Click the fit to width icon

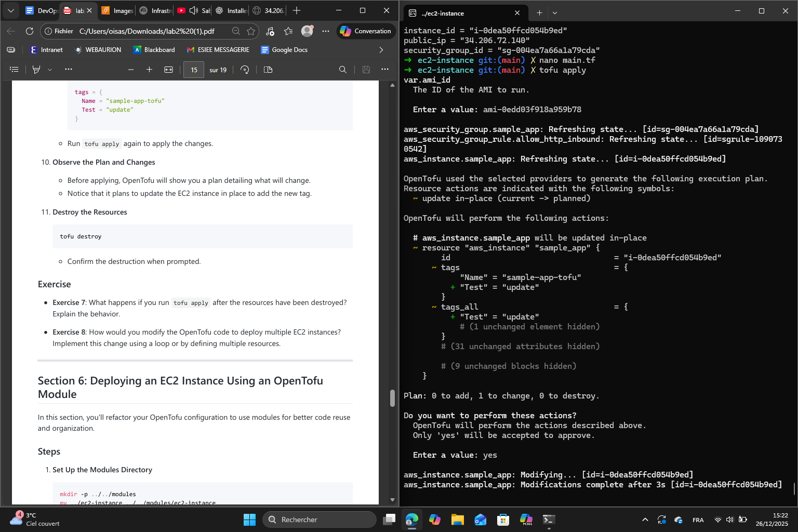click(x=168, y=70)
